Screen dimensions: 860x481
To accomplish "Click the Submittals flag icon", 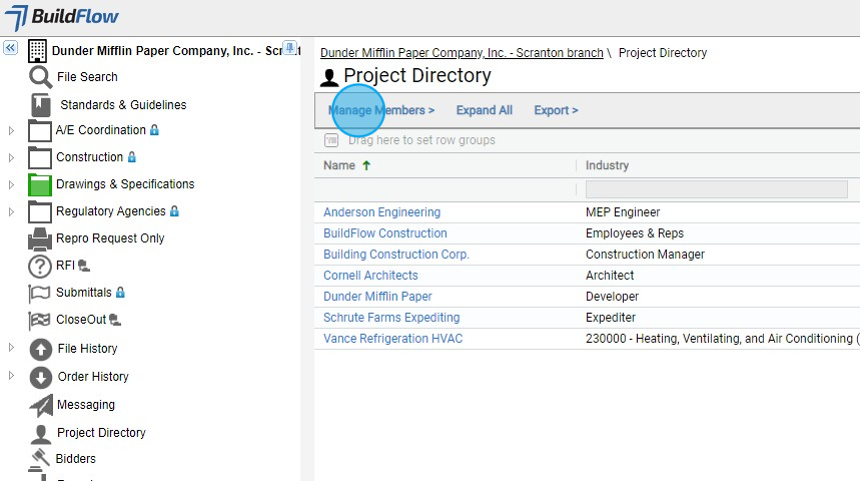I will tap(39, 293).
